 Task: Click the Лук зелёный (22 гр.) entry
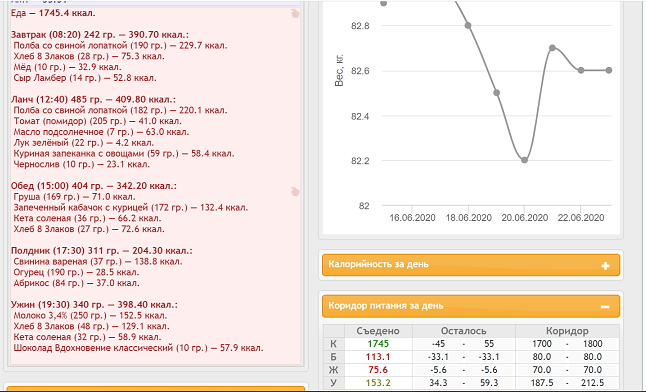84,143
